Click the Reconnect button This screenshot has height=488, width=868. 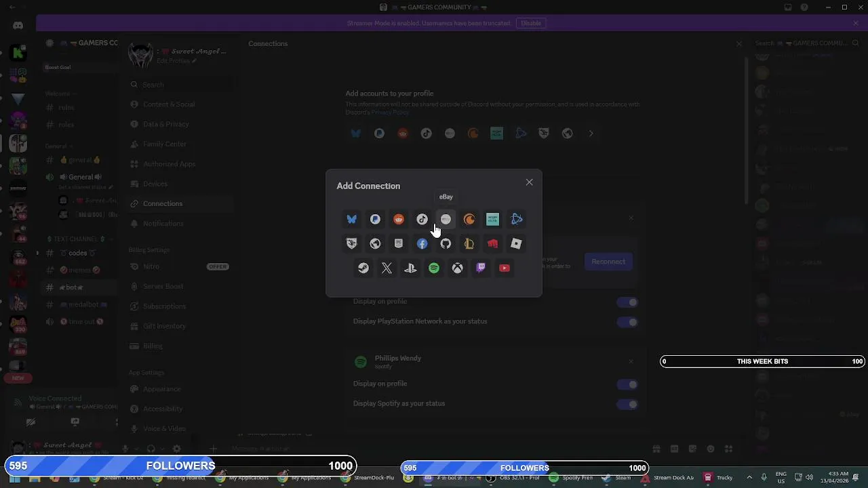tap(608, 262)
